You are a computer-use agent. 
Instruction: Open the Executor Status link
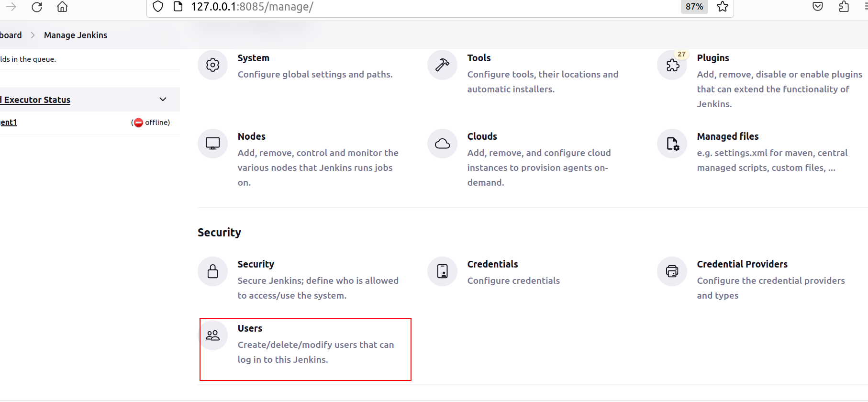tap(35, 100)
